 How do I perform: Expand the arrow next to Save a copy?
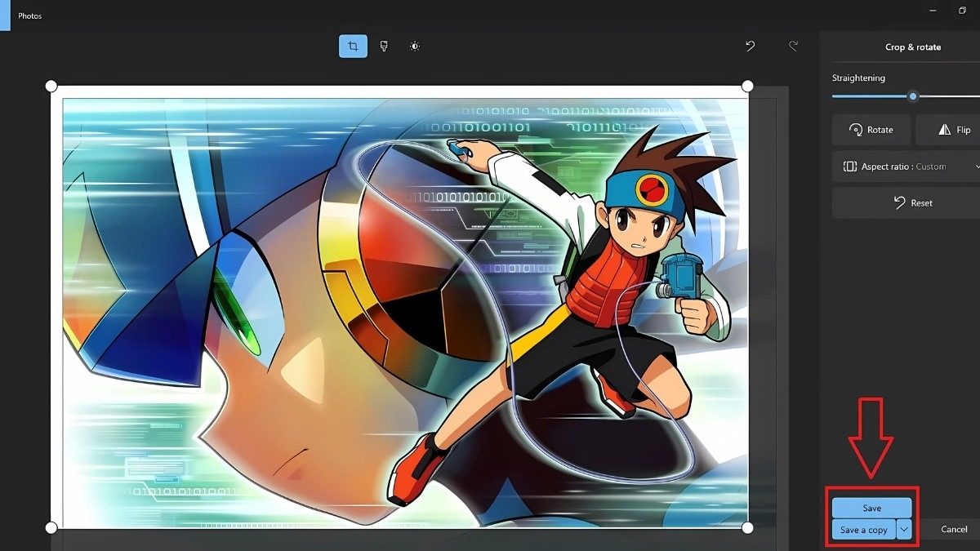pyautogui.click(x=904, y=530)
